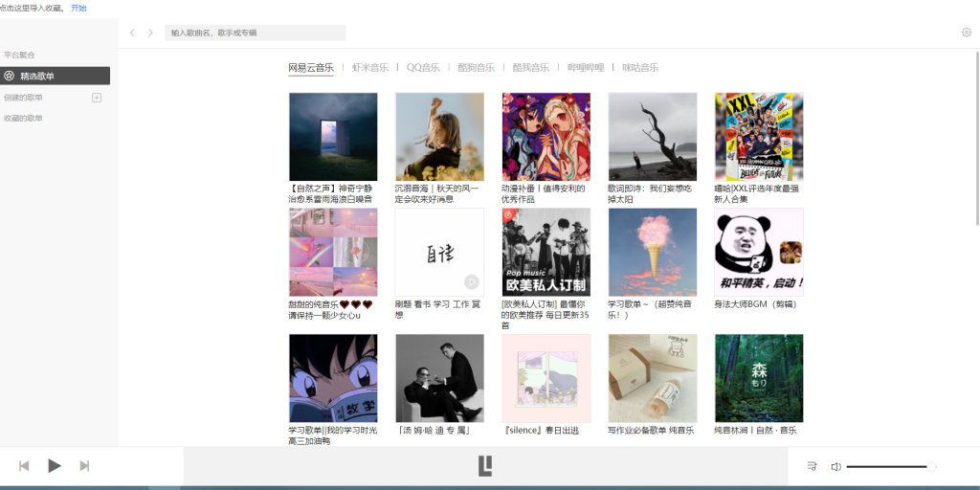Click title text 身法大师BGM（剪辑）

tap(756, 304)
